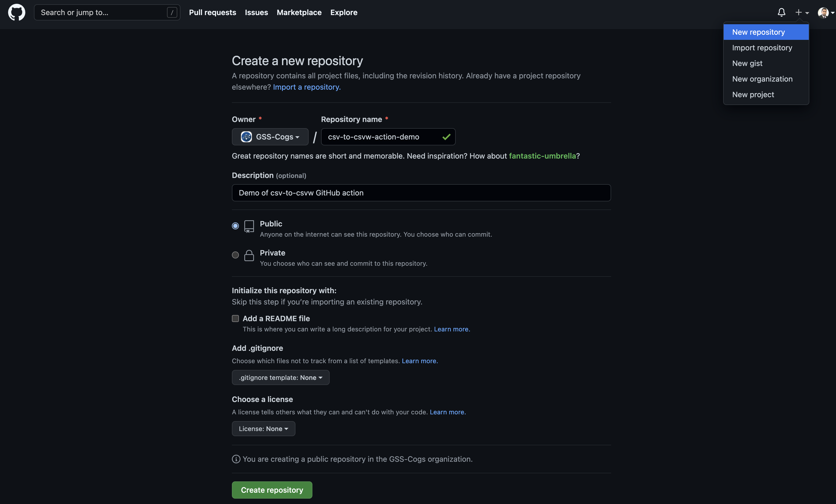Click the Public repository book icon
The height and width of the screenshot is (504, 836).
(x=249, y=226)
